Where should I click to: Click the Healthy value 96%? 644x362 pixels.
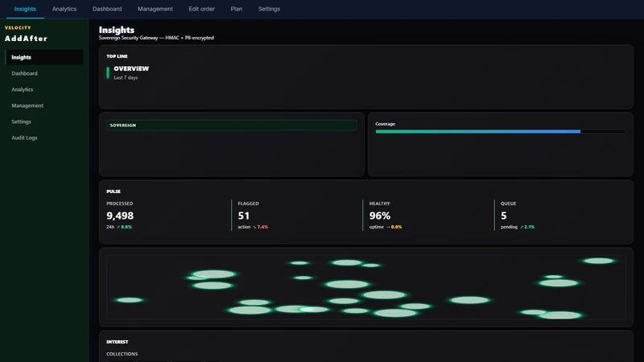380,216
